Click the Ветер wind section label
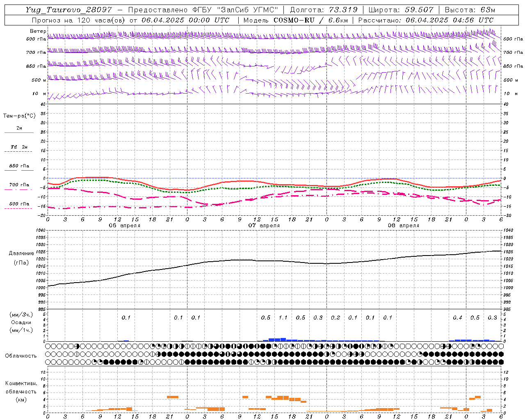Screen dimensions: 525x420 pyautogui.click(x=38, y=31)
